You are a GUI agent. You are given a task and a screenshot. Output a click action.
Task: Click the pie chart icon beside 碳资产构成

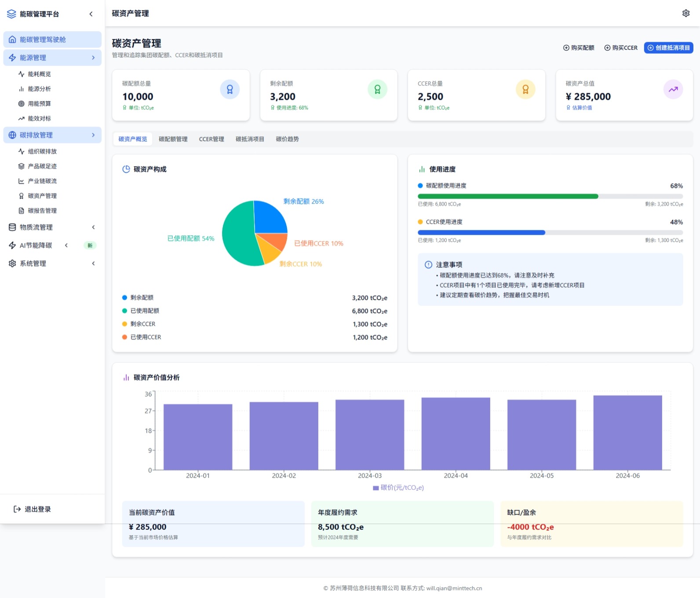[126, 169]
